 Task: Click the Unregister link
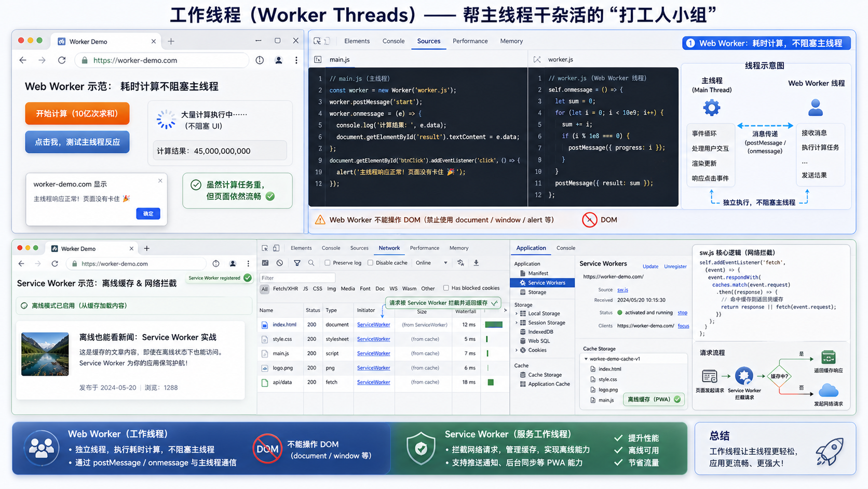[x=675, y=267]
